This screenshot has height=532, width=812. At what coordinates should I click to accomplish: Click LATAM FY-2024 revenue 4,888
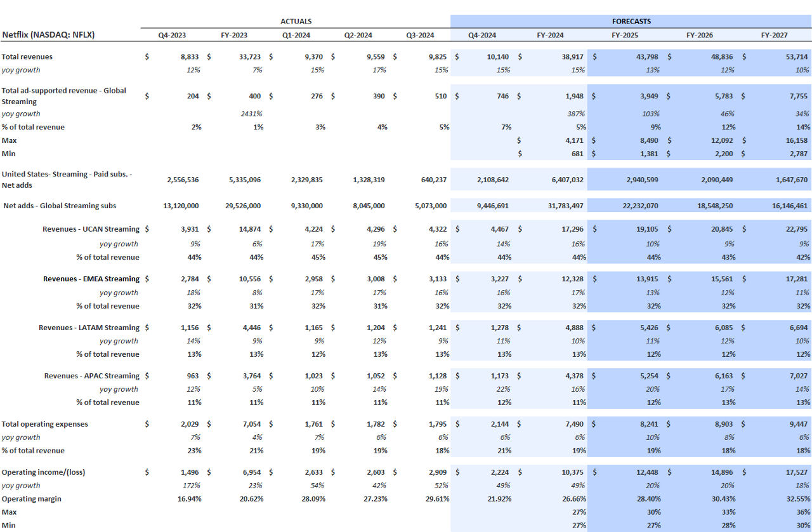click(573, 328)
